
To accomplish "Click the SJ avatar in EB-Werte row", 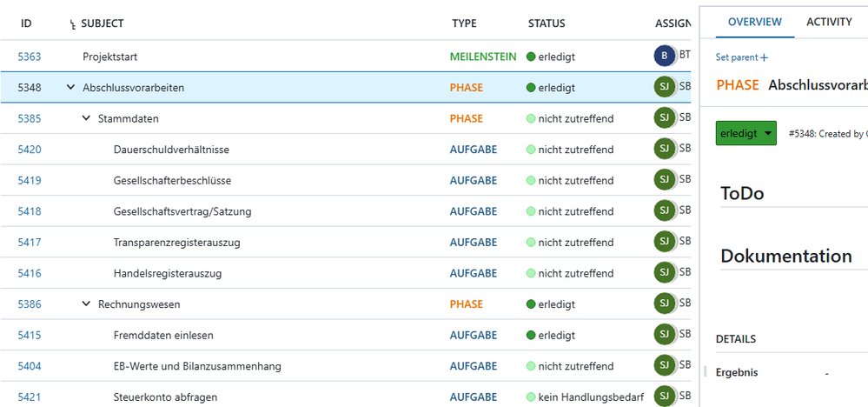I will (x=665, y=366).
